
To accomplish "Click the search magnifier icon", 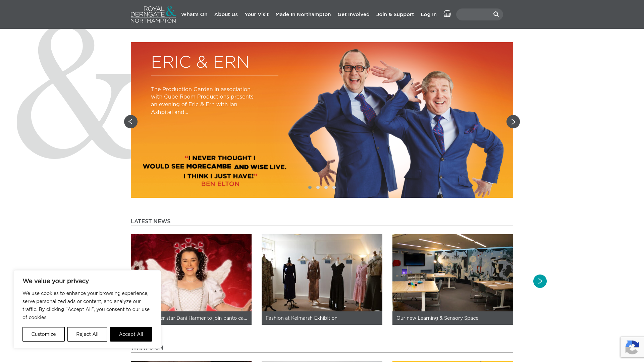I will click(496, 14).
